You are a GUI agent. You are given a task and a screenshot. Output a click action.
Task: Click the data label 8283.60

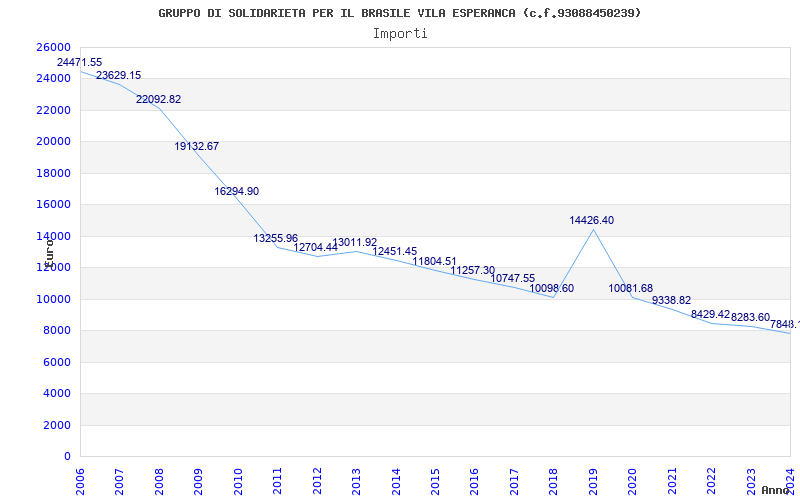[x=750, y=317]
